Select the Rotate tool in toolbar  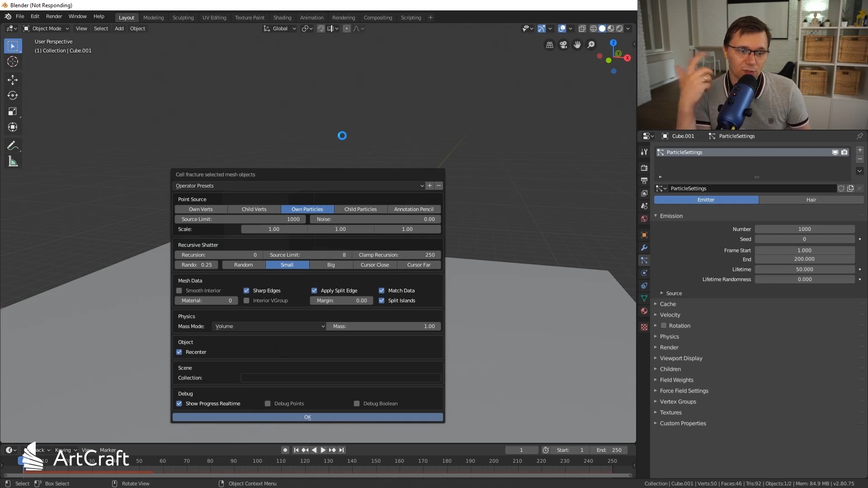point(13,96)
